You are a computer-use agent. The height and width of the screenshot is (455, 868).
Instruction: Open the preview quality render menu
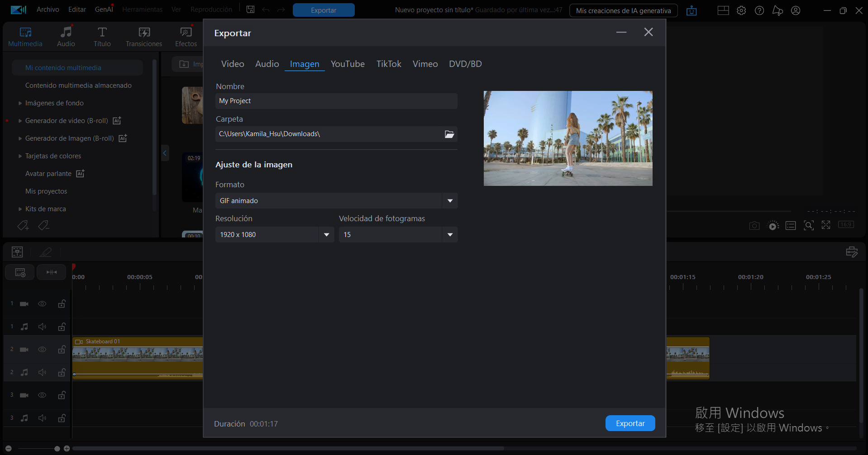(x=773, y=225)
